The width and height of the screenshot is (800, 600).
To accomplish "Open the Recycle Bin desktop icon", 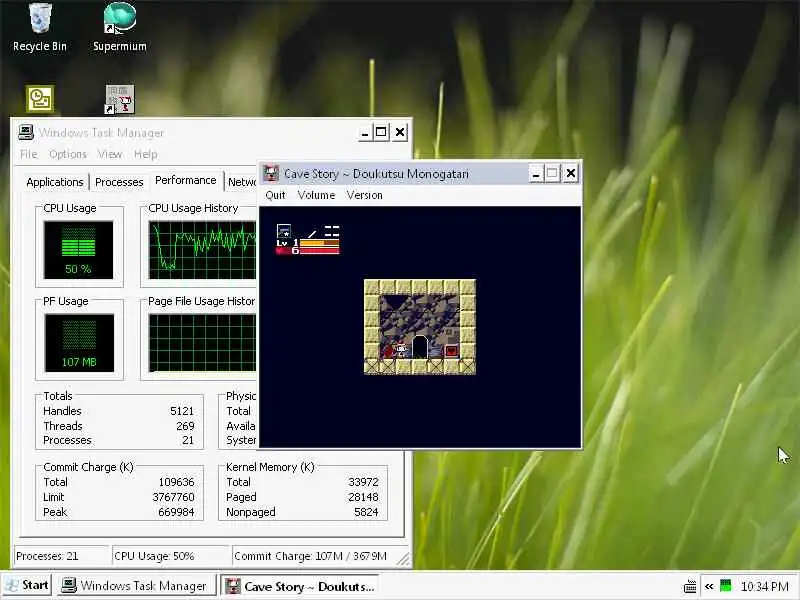I will pos(40,27).
